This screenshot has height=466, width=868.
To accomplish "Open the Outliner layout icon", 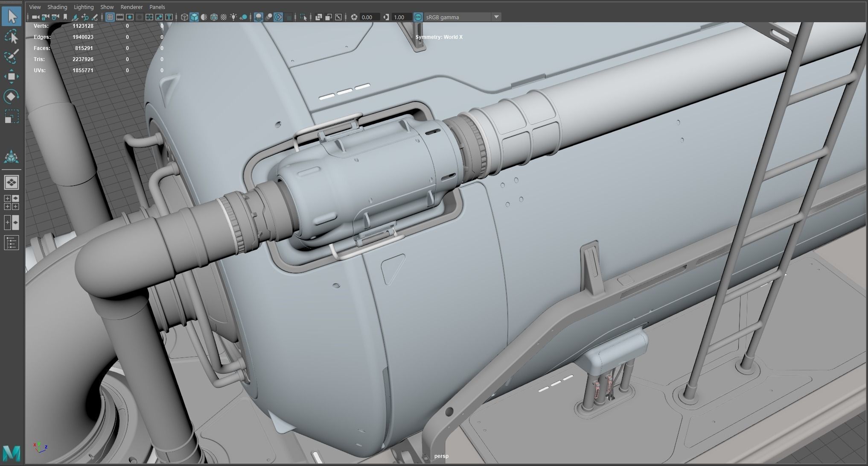I will (x=12, y=243).
